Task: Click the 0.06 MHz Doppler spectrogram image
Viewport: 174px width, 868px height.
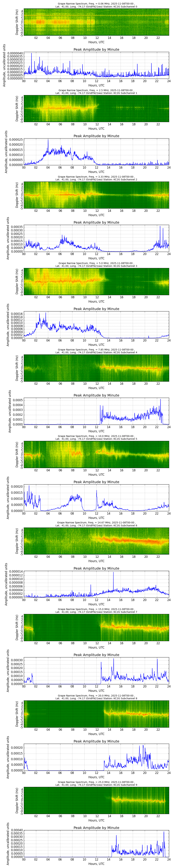Action: coord(96,22)
